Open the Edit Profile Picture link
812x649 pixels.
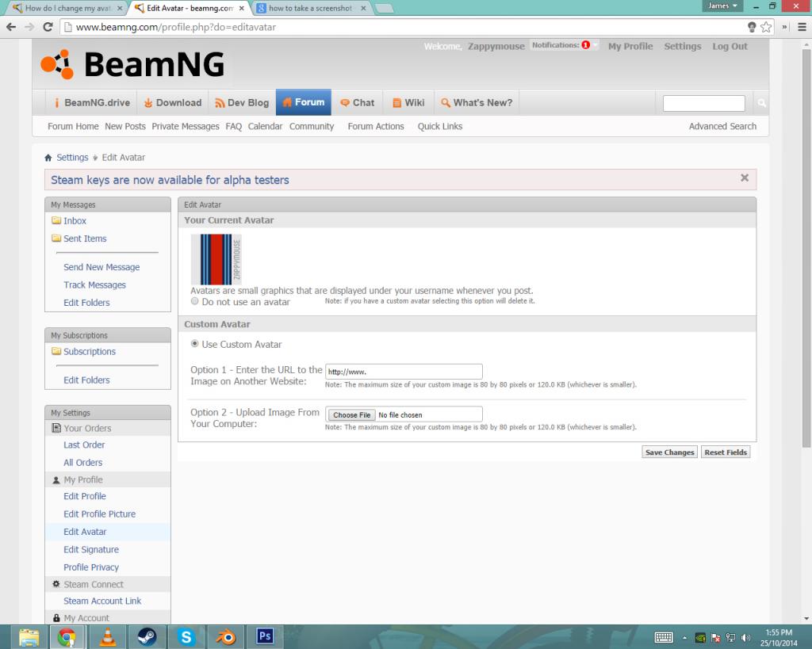click(x=99, y=514)
